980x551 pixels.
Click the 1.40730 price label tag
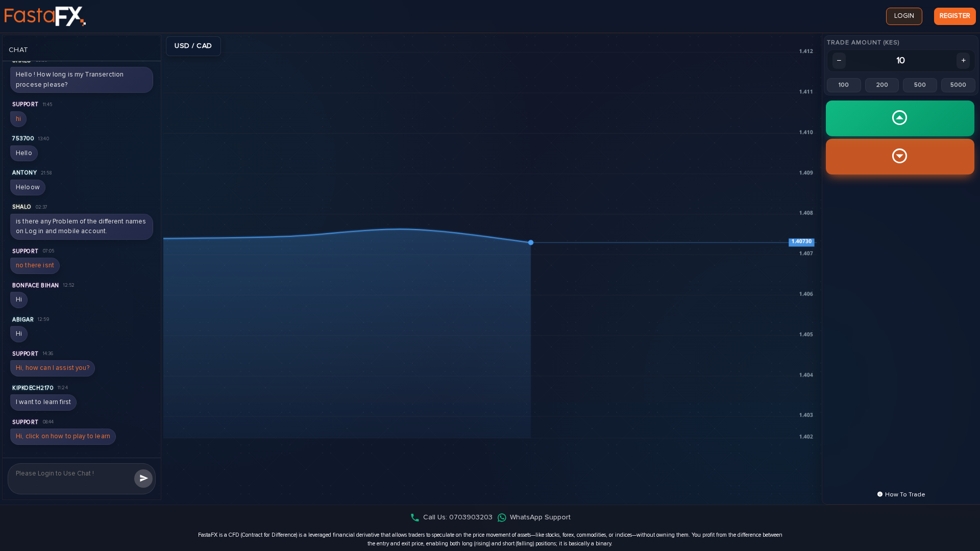[x=801, y=242]
